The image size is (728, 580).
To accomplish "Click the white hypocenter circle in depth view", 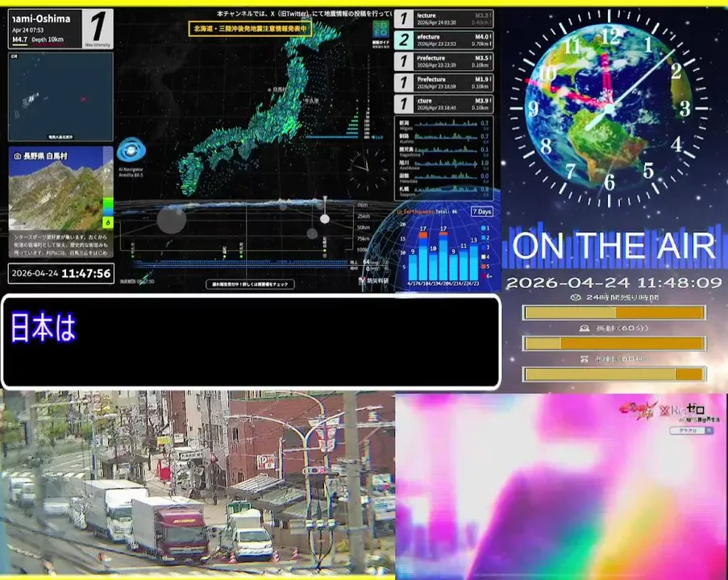I will coord(325,218).
